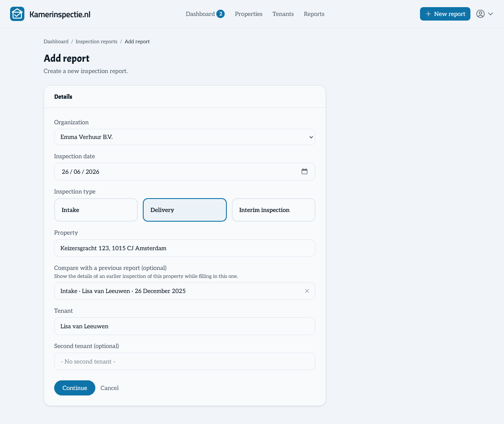Click the Inspection type label
Image resolution: width=504 pixels, height=424 pixels.
(x=75, y=191)
